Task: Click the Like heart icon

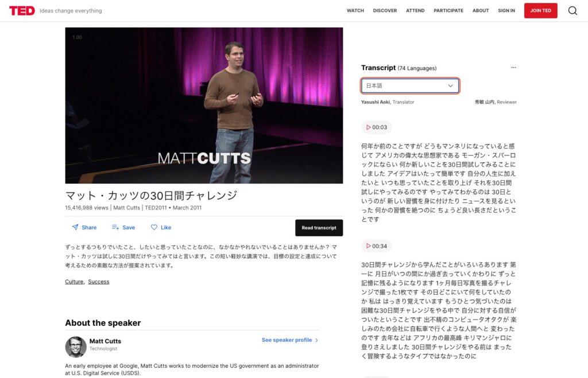Action: [x=154, y=227]
